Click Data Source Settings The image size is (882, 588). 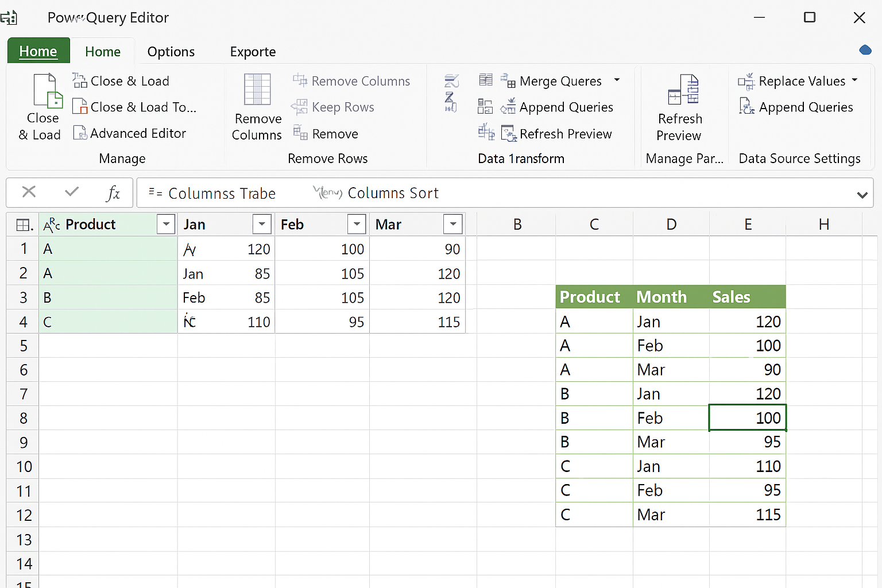point(800,158)
